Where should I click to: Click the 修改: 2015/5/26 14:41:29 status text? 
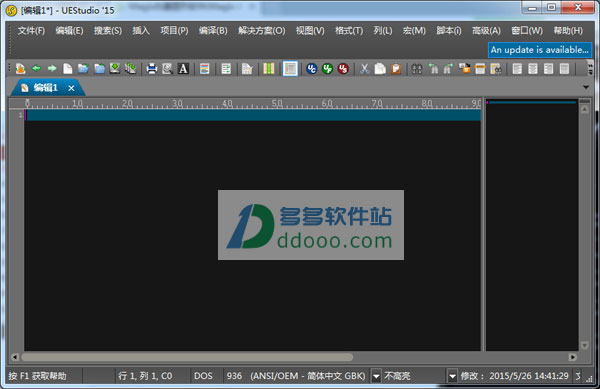(x=514, y=376)
